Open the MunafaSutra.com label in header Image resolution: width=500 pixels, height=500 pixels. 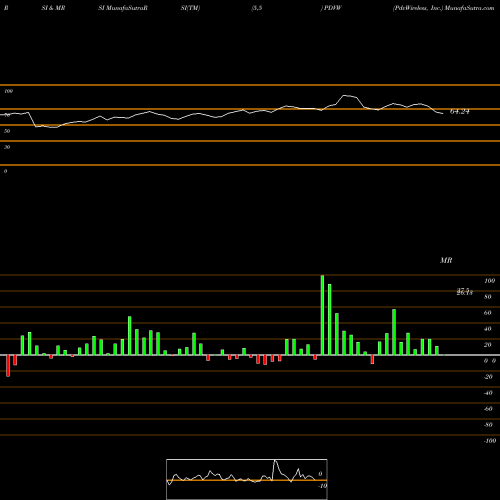coord(470,8)
